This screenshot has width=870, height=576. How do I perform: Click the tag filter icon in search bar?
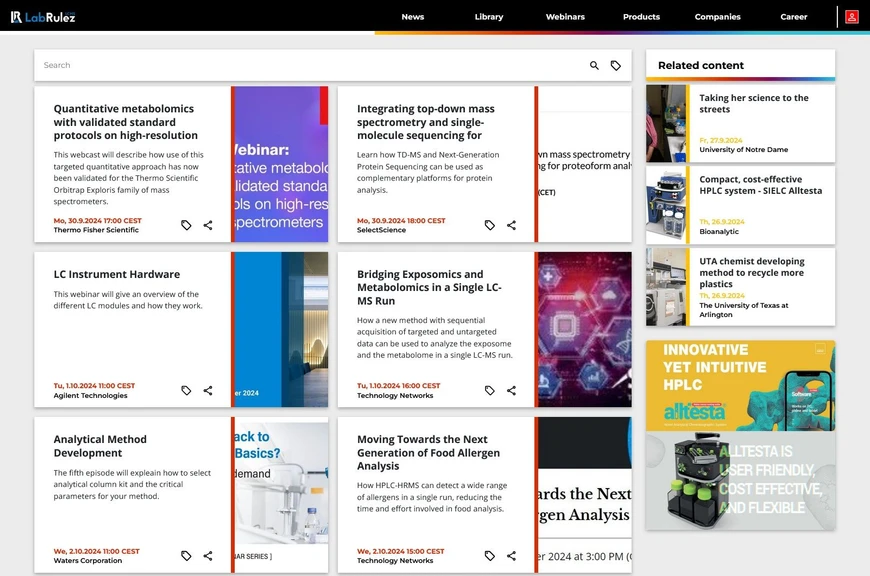pyautogui.click(x=616, y=65)
